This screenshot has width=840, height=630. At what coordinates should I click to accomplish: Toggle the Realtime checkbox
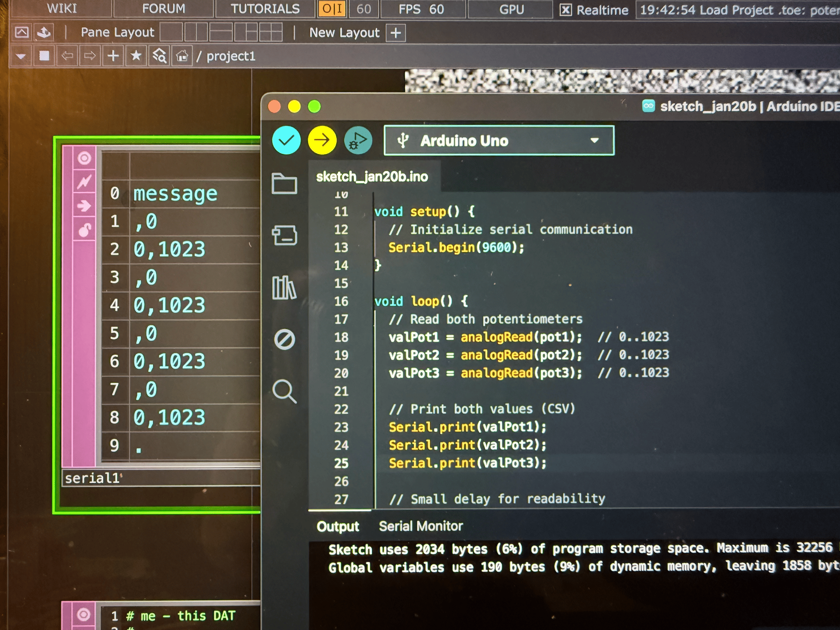[565, 10]
